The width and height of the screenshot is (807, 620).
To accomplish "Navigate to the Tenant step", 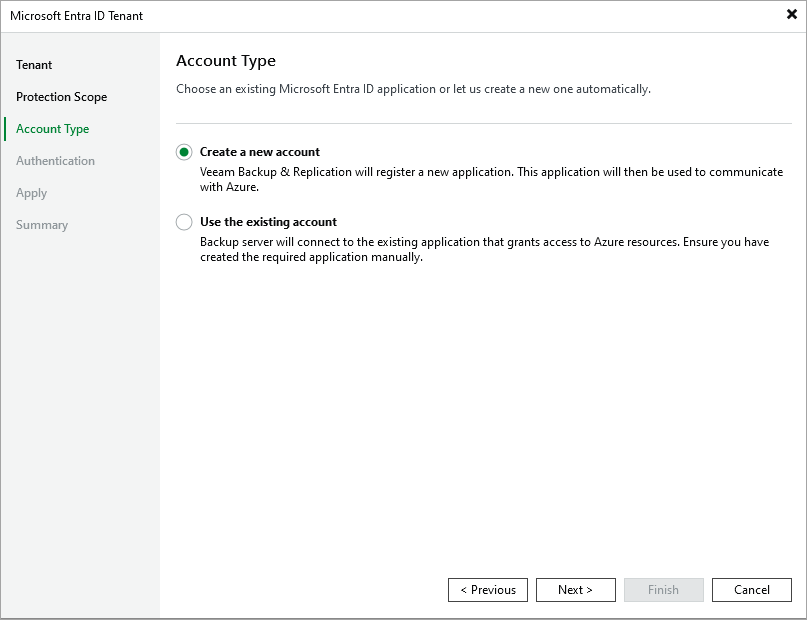I will coord(34,64).
